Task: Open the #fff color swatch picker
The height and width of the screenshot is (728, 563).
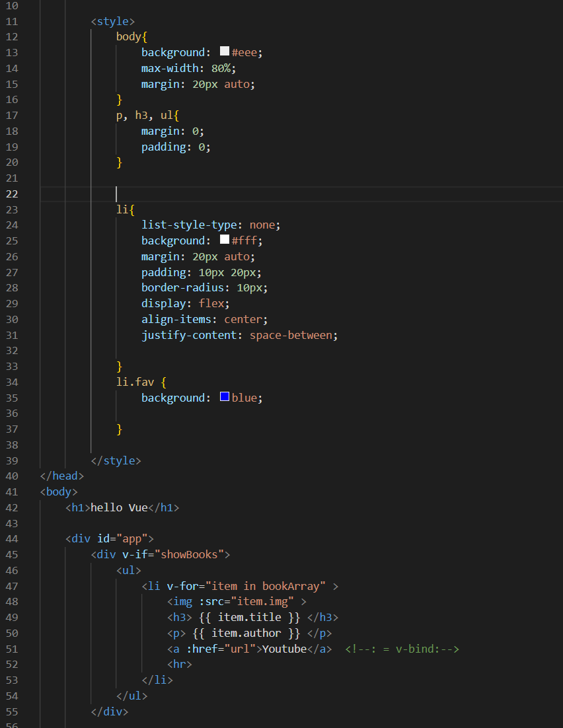Action: coord(225,240)
